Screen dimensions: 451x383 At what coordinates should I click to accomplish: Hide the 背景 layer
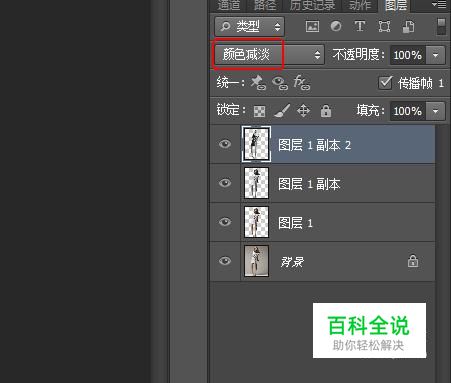(x=225, y=261)
